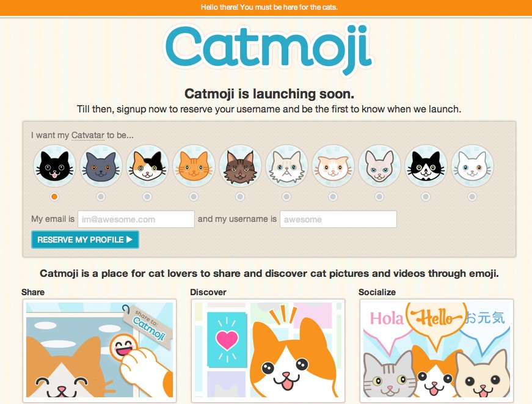Pick the cream folded-ear cat avatar

[333, 166]
